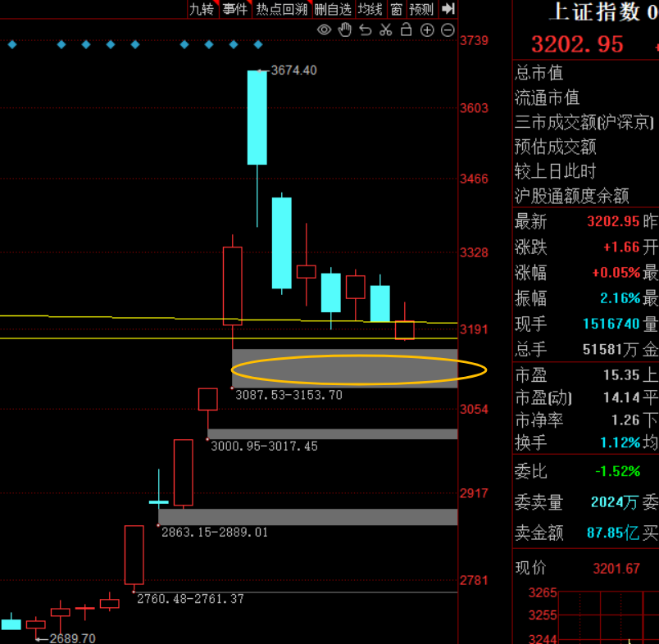
Task: Select the scissors cut tool
Action: pos(386,30)
